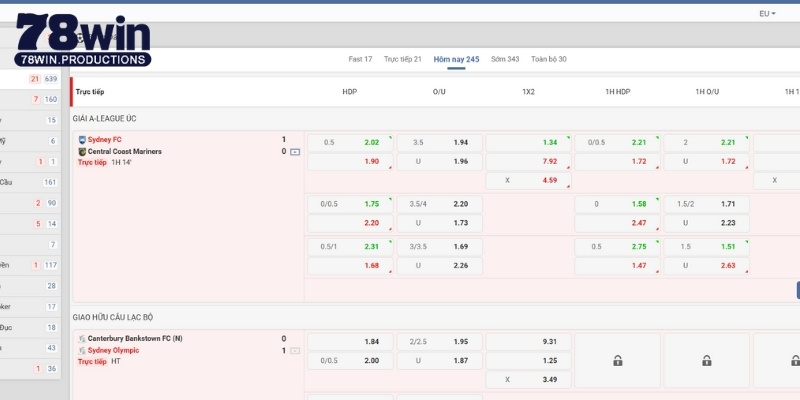Pick the draw odds 4.59
This screenshot has height=400, width=800.
coord(528,181)
